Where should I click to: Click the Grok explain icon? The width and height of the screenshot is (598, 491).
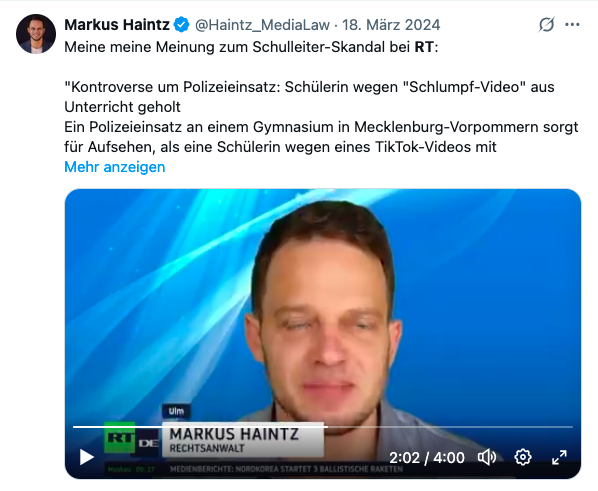click(x=547, y=25)
